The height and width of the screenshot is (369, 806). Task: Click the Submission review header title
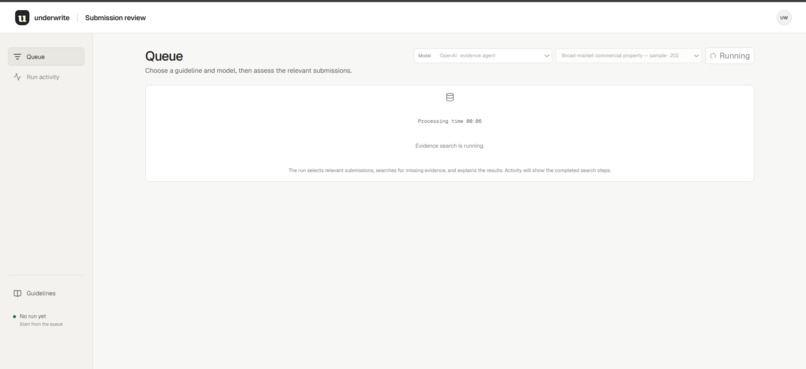click(116, 18)
